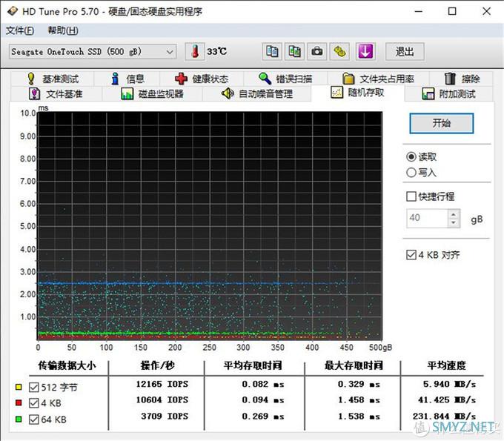
Task: Click the thermometer temperature icon
Action: 195,51
